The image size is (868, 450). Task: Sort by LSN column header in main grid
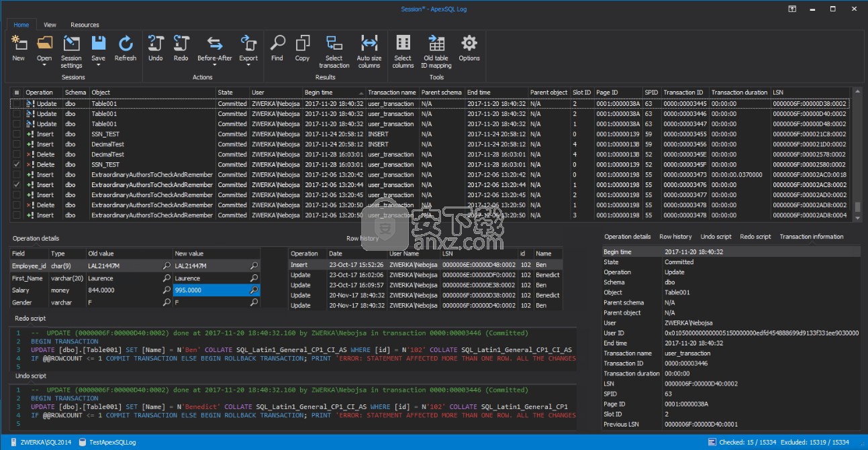tap(811, 93)
